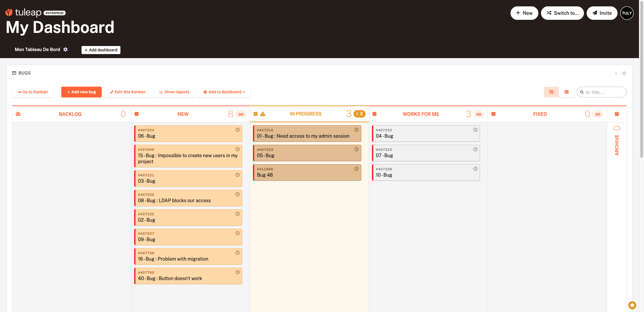The image size is (644, 312).
Task: Open the New creation menu
Action: click(x=524, y=13)
